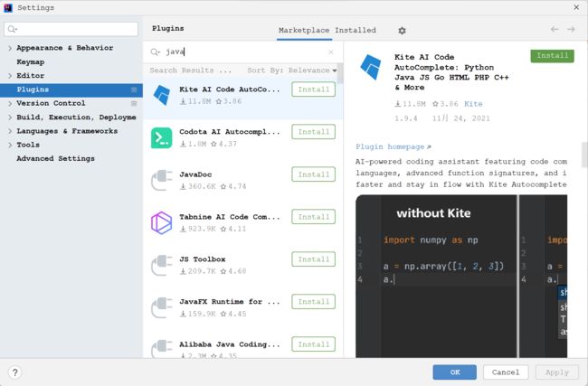Switch to the Marketplace tab
This screenshot has height=386, width=588.
304,31
